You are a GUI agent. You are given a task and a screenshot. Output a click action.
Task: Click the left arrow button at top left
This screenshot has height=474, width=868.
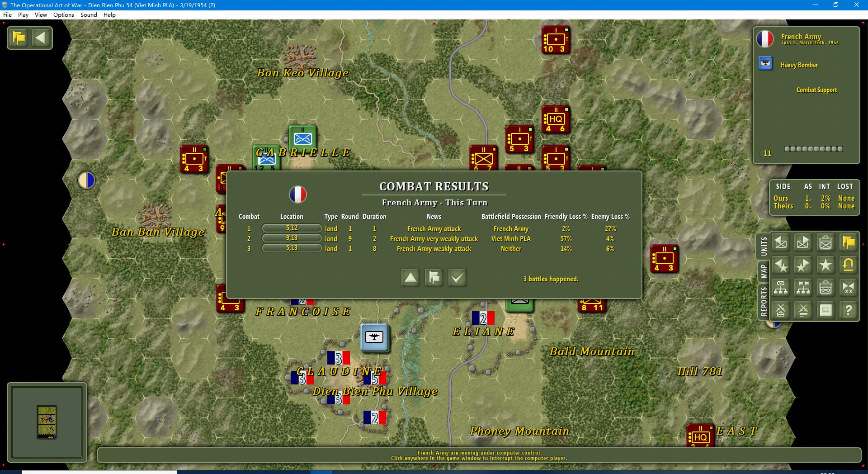[41, 38]
